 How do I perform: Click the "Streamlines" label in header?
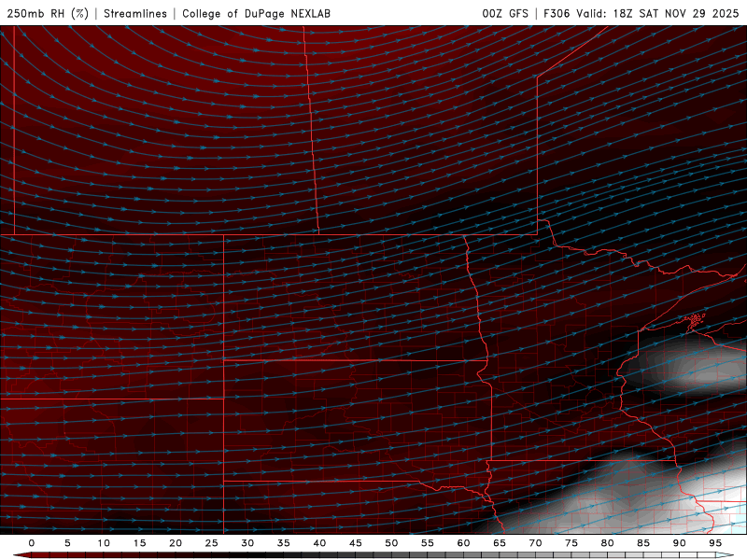(x=135, y=13)
